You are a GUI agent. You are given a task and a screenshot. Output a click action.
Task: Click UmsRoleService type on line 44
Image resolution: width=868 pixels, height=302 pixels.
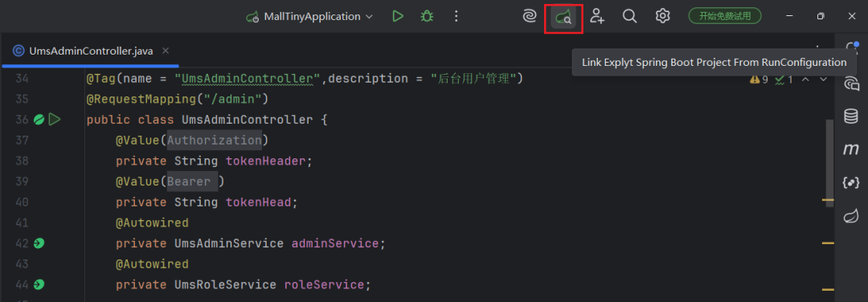tap(225, 285)
